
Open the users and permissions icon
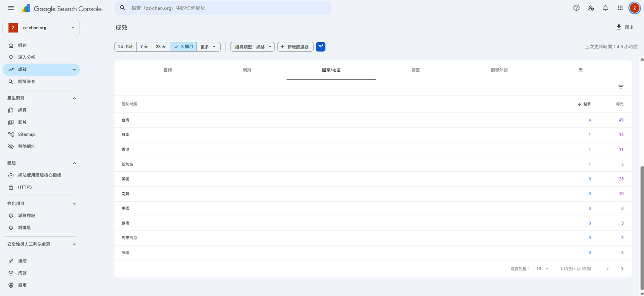point(591,8)
